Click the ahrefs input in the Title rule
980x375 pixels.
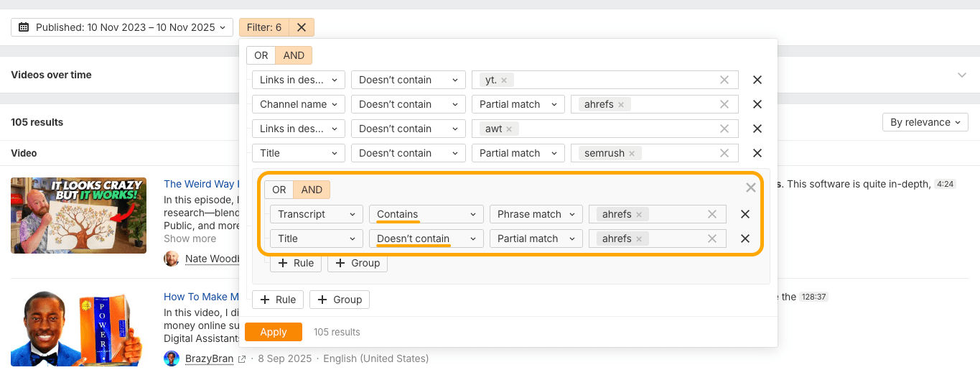[675, 239]
